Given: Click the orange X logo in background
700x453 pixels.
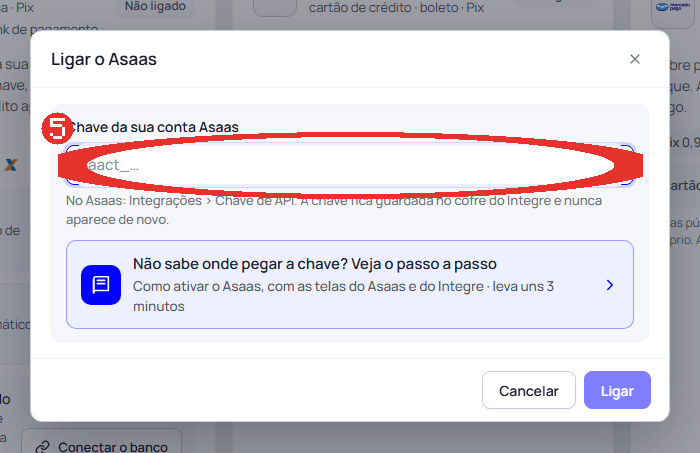Looking at the screenshot, I should [11, 165].
